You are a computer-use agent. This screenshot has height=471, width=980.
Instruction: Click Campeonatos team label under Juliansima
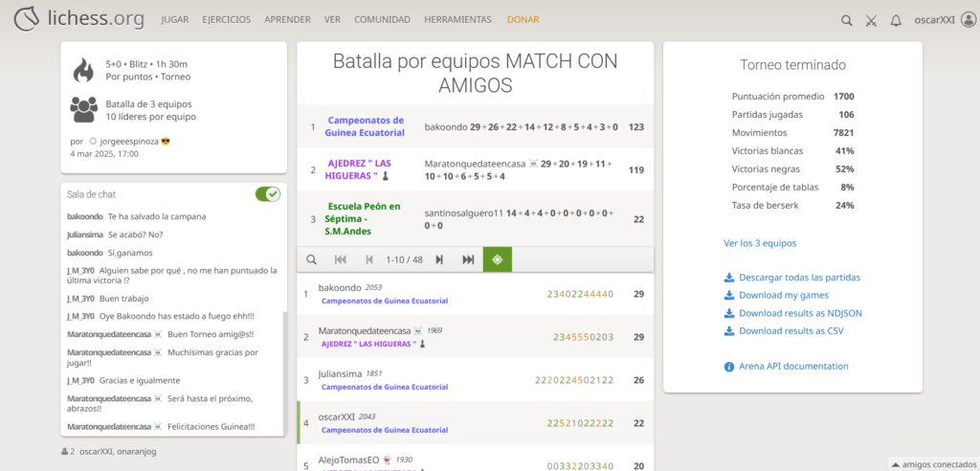coord(385,387)
